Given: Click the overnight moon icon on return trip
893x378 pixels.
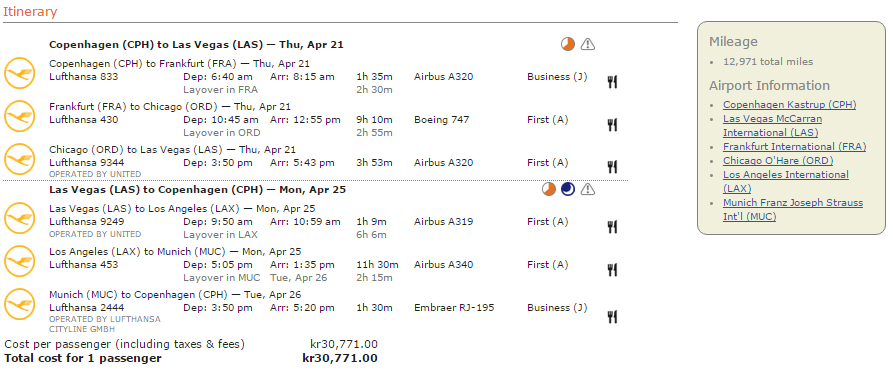Looking at the screenshot, I should pyautogui.click(x=568, y=189).
